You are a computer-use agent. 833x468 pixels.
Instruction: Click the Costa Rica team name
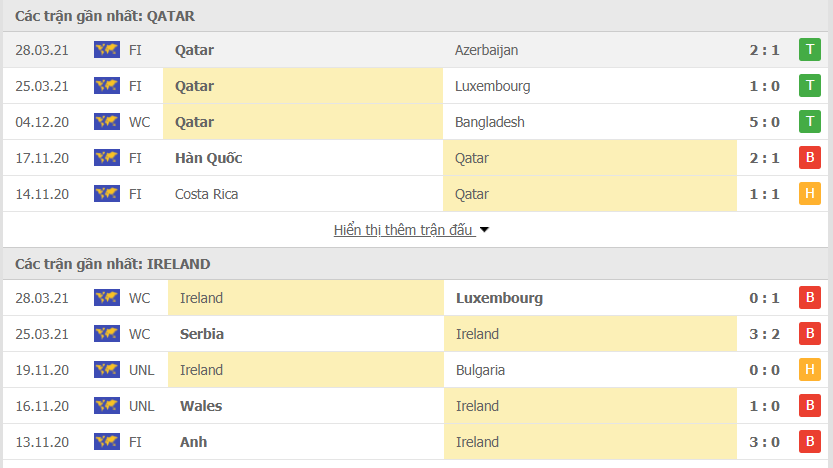(x=206, y=194)
